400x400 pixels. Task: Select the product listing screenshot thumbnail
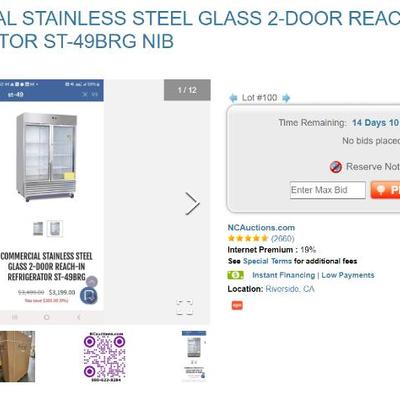tap(194, 356)
